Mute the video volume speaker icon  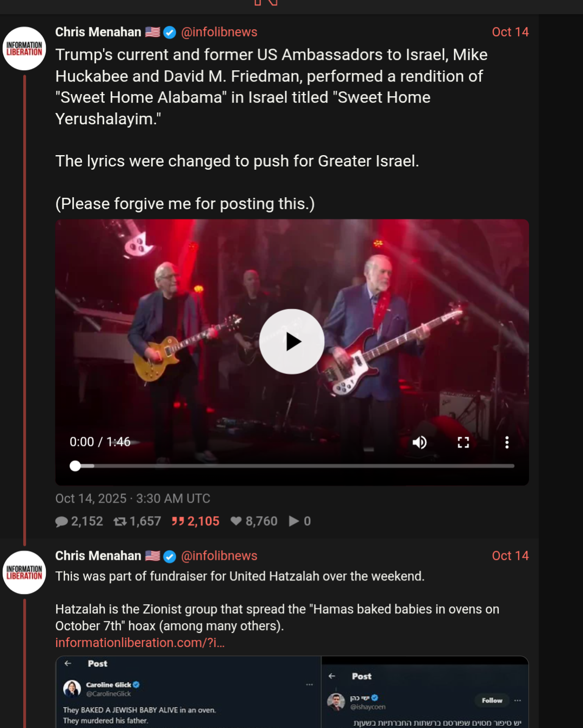pos(419,443)
